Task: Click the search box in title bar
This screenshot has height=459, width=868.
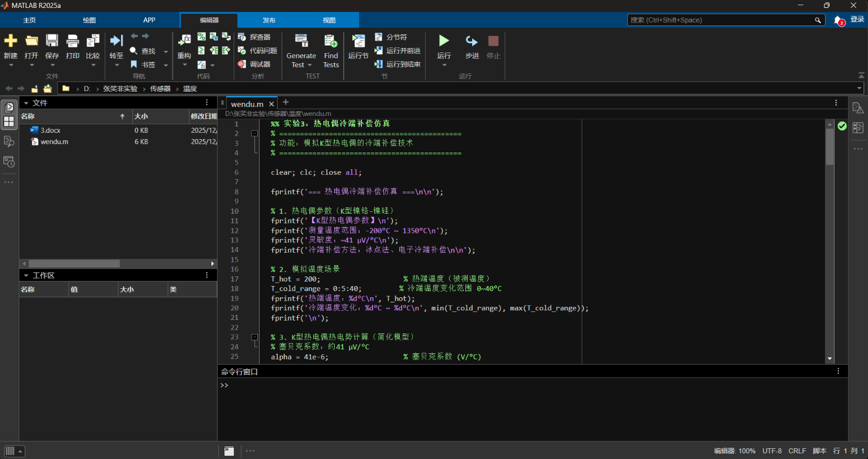Action: [x=726, y=20]
